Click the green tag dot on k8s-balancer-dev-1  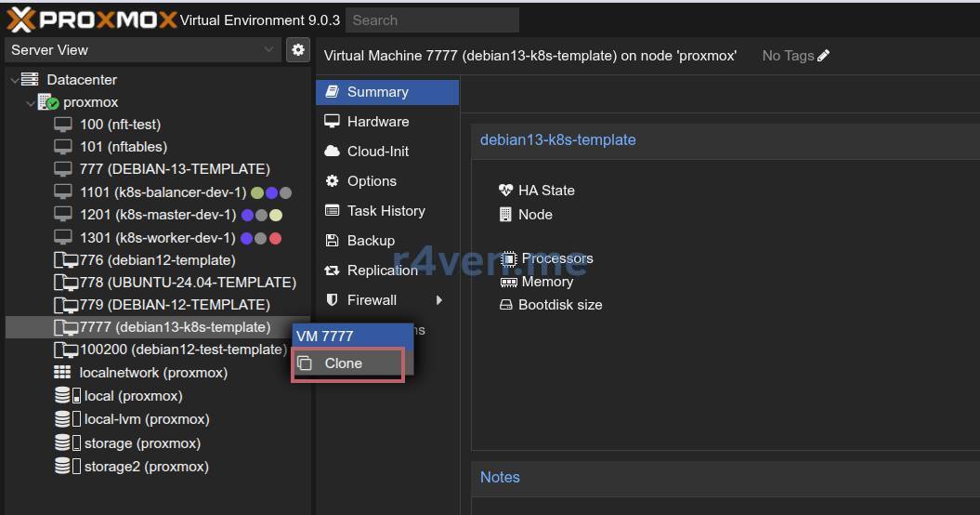click(x=257, y=192)
